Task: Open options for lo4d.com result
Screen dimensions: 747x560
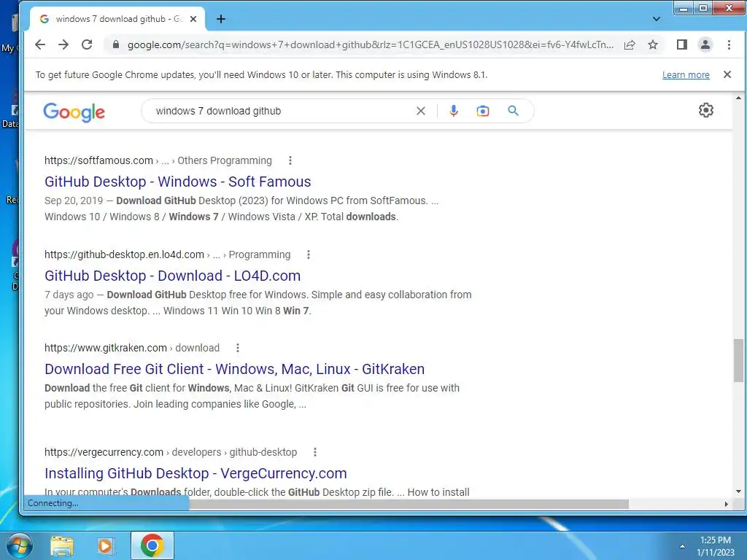Action: tap(309, 254)
